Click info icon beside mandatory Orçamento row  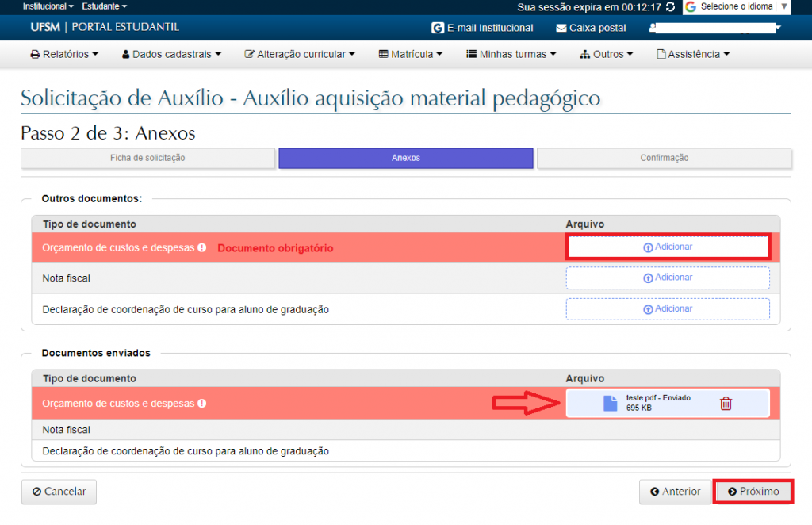tap(202, 247)
